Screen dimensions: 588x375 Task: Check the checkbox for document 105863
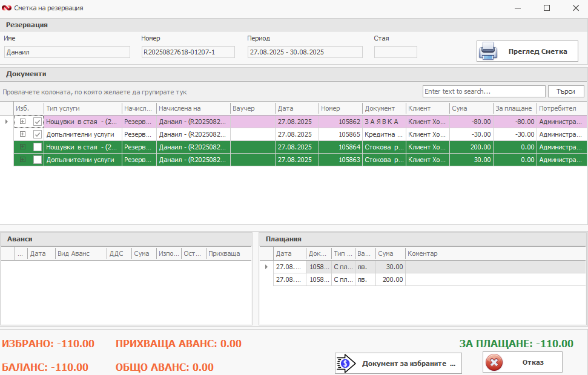point(38,160)
